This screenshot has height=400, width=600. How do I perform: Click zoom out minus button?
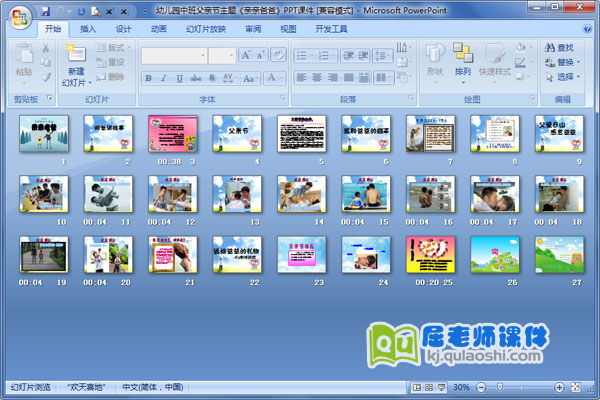[480, 387]
